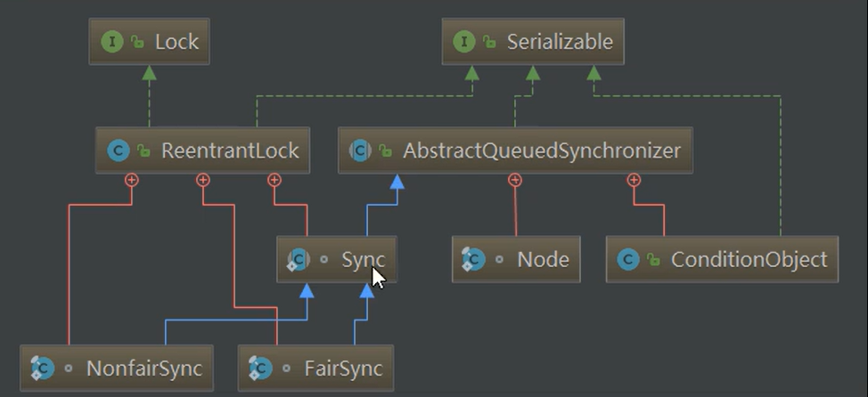The height and width of the screenshot is (397, 868).
Task: Click the abstract class icon on Sync
Action: [298, 259]
